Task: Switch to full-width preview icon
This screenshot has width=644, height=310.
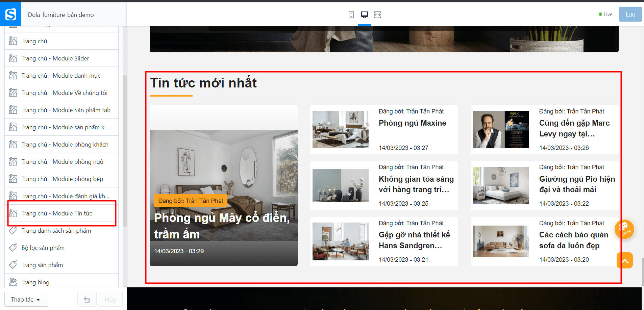Action: 377,15
